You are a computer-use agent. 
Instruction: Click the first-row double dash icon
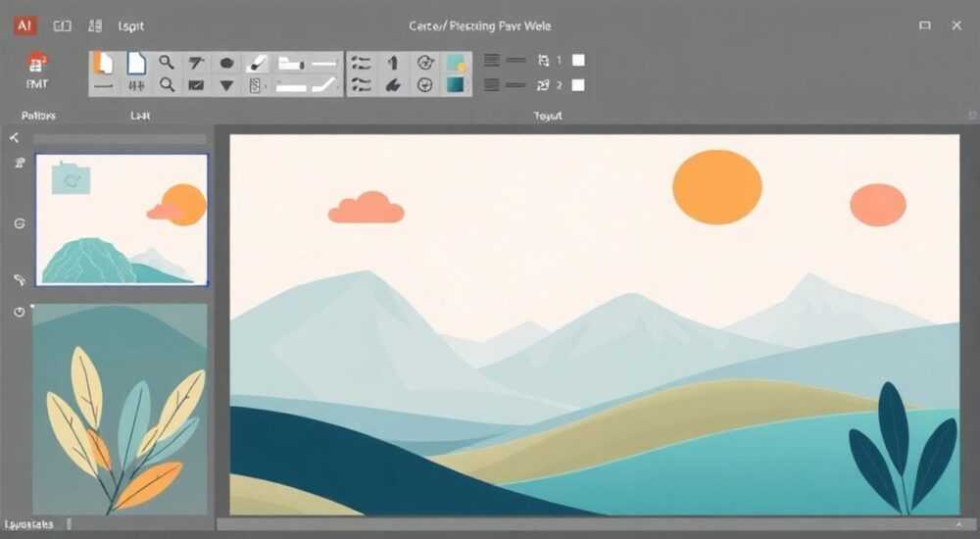[515, 60]
